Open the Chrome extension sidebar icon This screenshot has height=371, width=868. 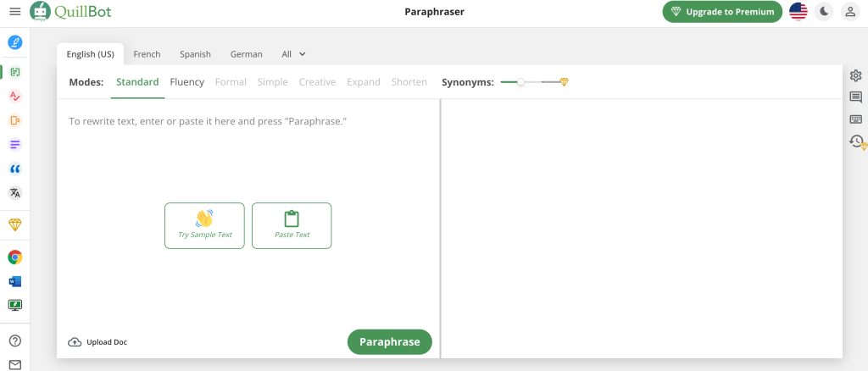coord(15,257)
